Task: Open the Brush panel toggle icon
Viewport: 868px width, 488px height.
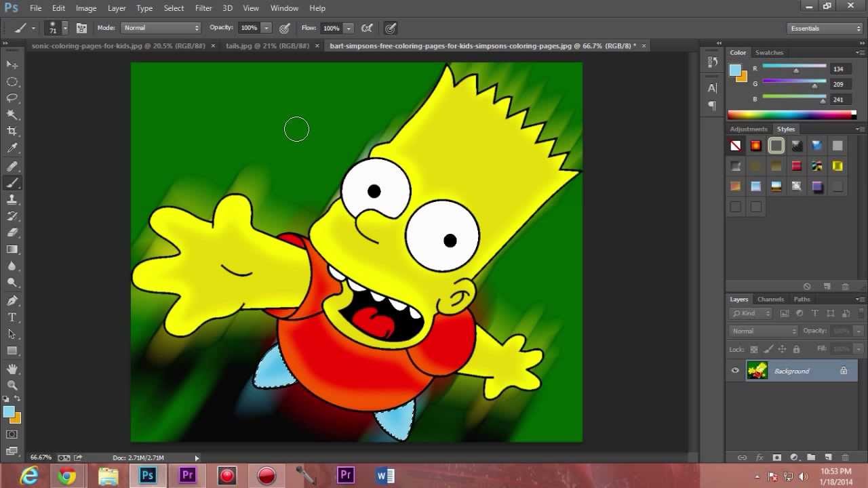Action: coord(81,28)
